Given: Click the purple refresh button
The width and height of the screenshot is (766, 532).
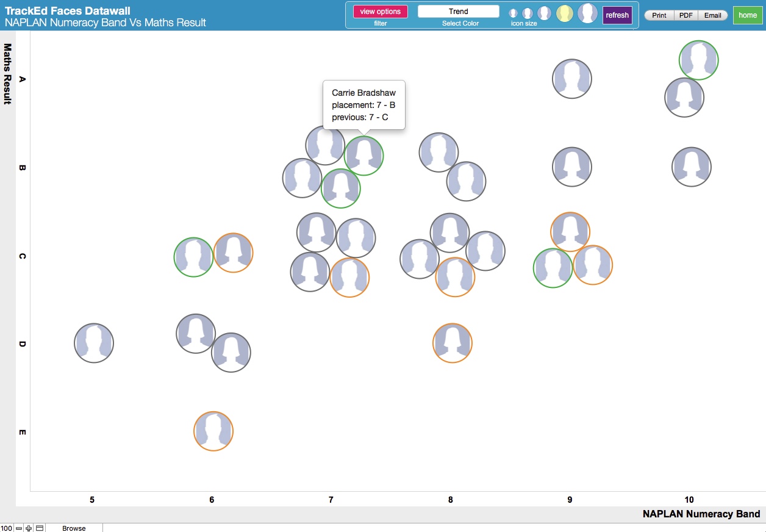Looking at the screenshot, I should tap(617, 15).
